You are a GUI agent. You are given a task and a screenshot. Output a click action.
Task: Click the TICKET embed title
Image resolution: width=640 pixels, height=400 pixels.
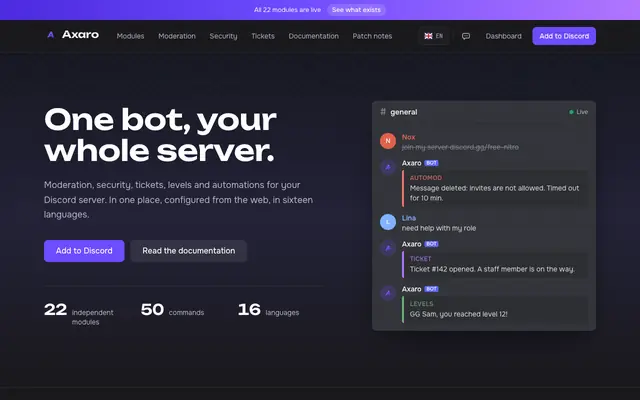(x=420, y=259)
